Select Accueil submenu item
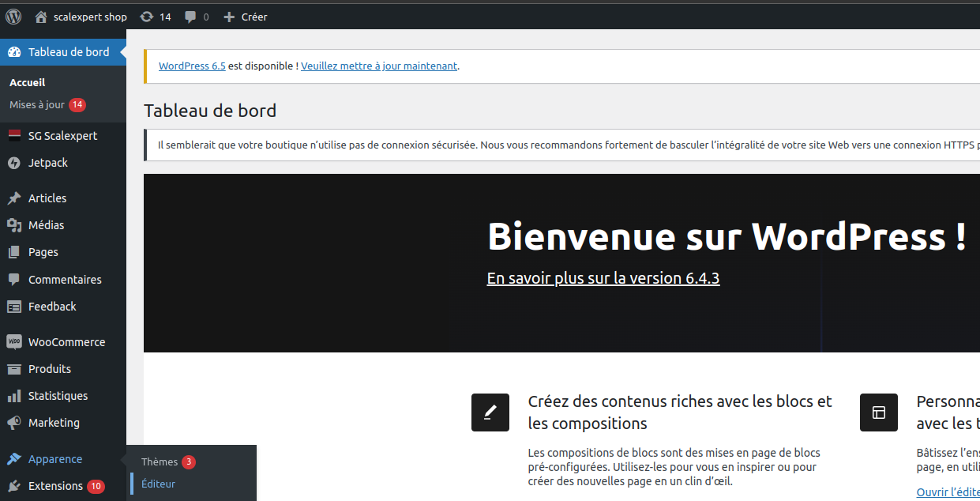The width and height of the screenshot is (980, 501). pos(27,82)
